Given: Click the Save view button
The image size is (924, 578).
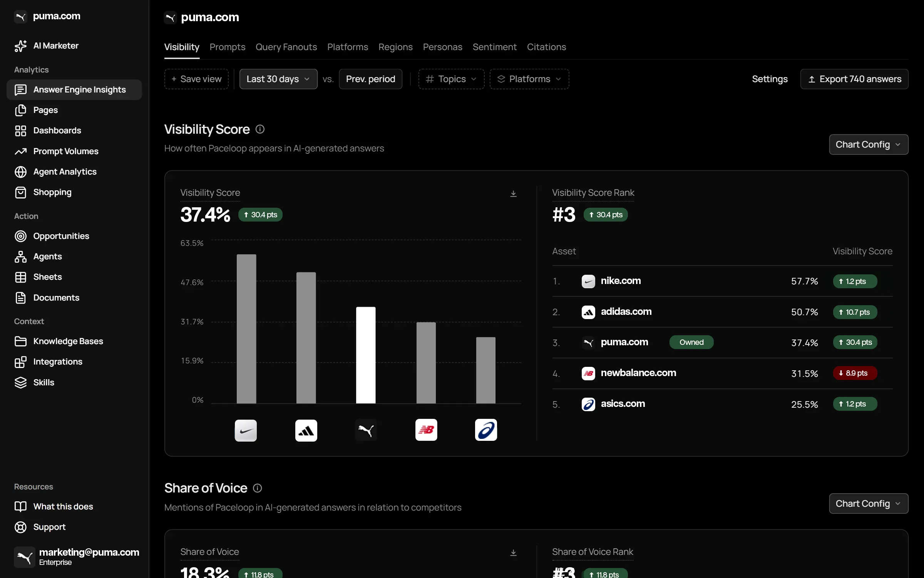Looking at the screenshot, I should pos(196,79).
